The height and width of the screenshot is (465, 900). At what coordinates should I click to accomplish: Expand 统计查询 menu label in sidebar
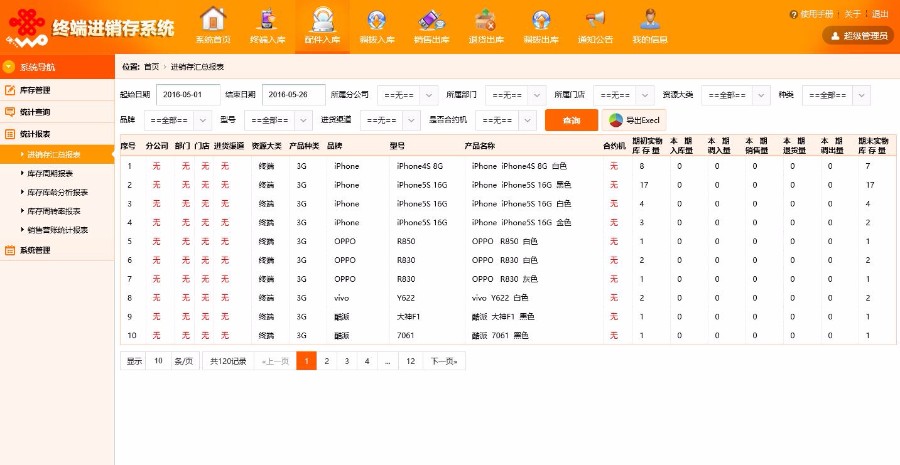pyautogui.click(x=35, y=112)
